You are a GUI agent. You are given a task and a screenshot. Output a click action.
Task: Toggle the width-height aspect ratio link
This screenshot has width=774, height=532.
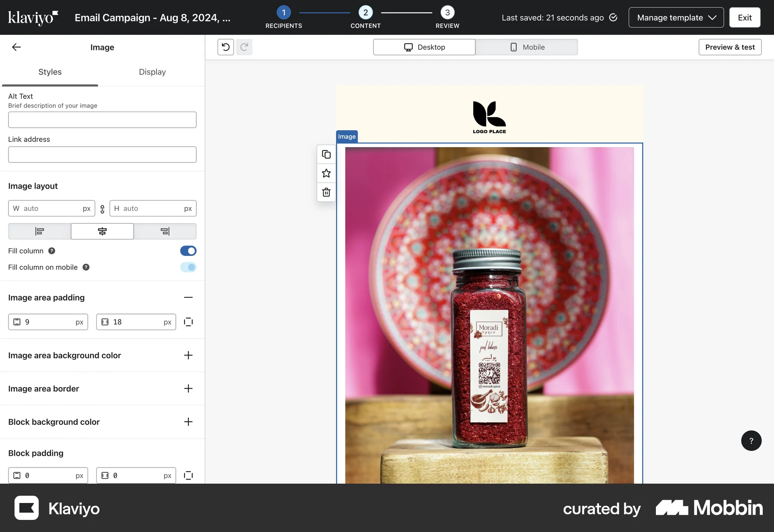tap(102, 209)
